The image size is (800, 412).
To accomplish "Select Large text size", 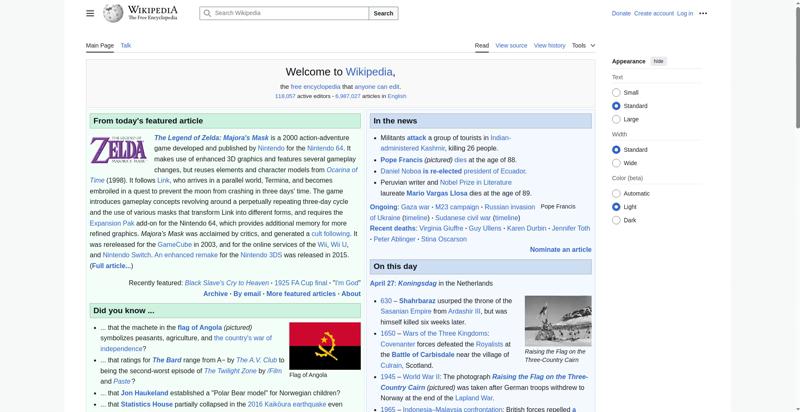I will [616, 119].
